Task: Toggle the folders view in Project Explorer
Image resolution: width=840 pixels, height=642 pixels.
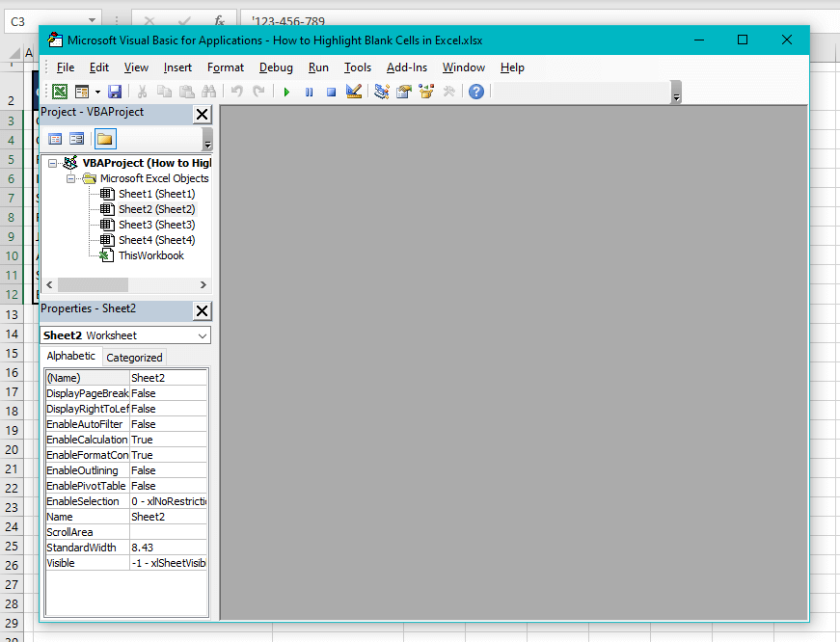Action: tap(103, 138)
